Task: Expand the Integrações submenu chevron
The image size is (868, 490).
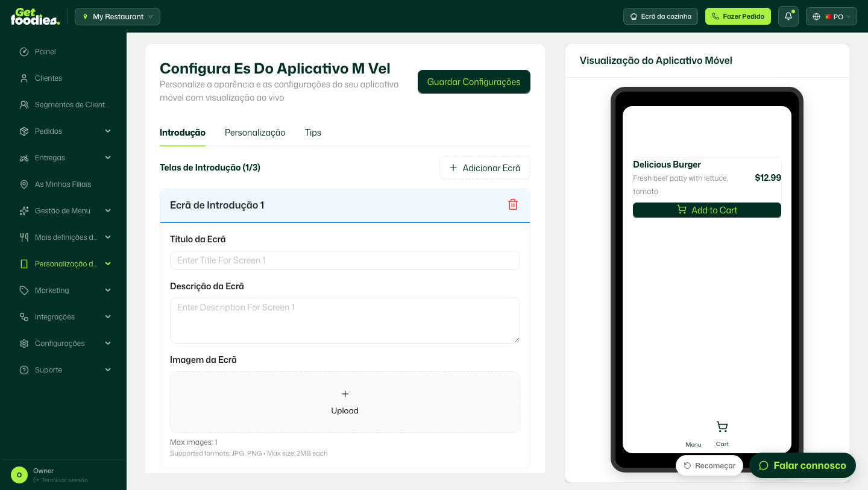Action: coord(108,317)
